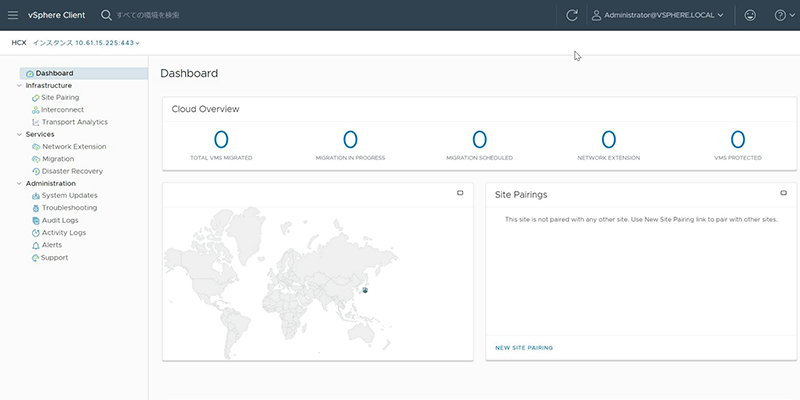Click the Site Pairings heading
This screenshot has height=400, width=800.
521,195
